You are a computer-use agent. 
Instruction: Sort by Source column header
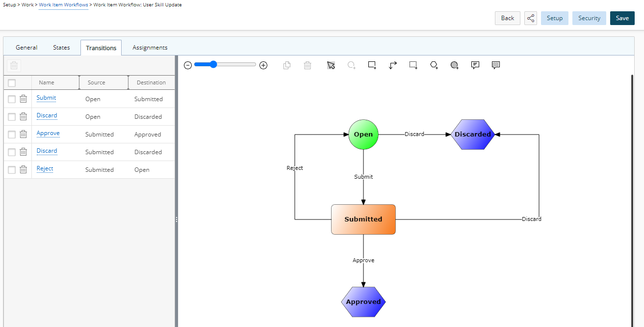[104, 82]
